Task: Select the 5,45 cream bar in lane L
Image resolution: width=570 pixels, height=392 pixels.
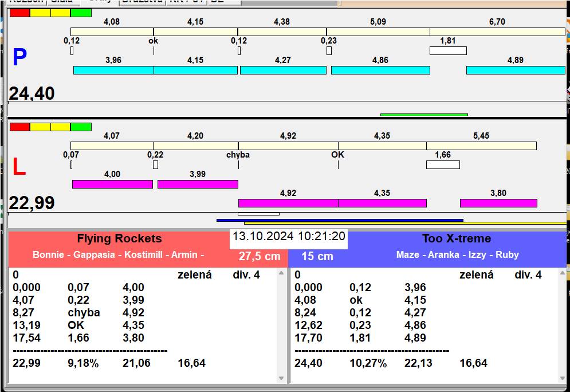Action: pos(482,146)
